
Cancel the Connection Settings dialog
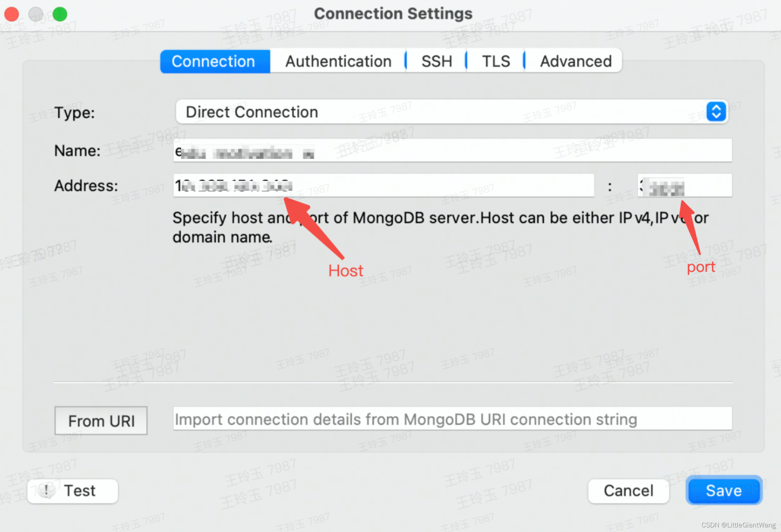(x=628, y=491)
